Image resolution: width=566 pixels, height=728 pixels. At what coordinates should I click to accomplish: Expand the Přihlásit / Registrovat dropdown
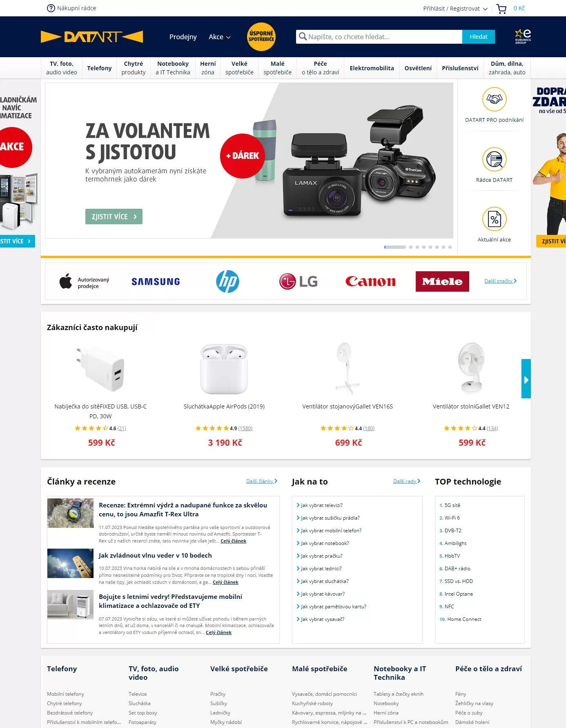tap(455, 9)
